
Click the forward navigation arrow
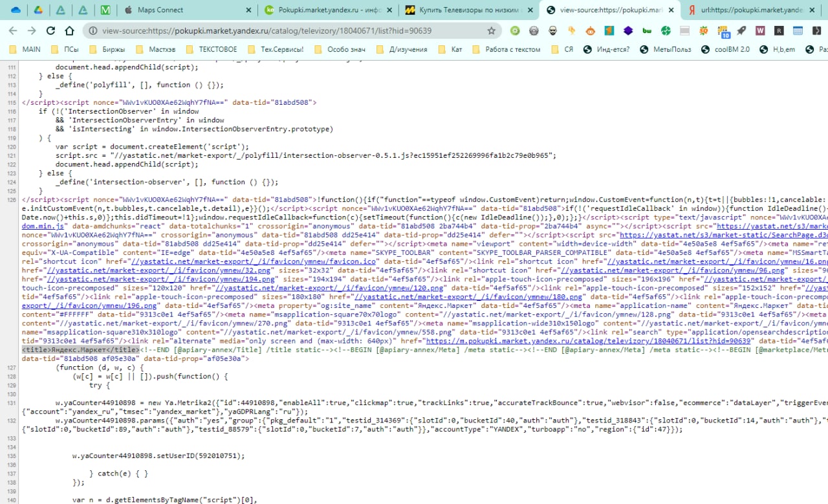[32, 30]
